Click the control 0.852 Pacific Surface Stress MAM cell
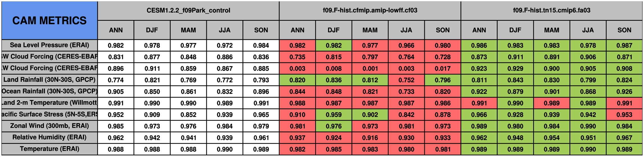 point(188,115)
